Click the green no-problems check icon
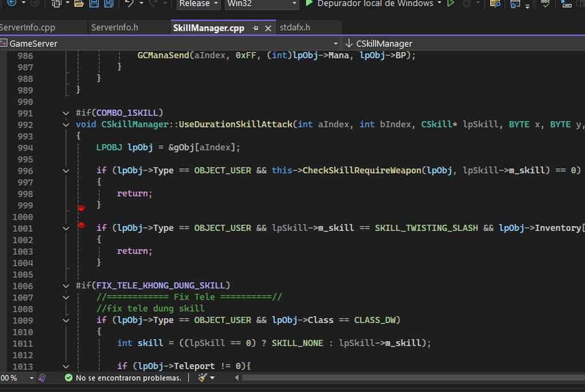 pyautogui.click(x=69, y=378)
